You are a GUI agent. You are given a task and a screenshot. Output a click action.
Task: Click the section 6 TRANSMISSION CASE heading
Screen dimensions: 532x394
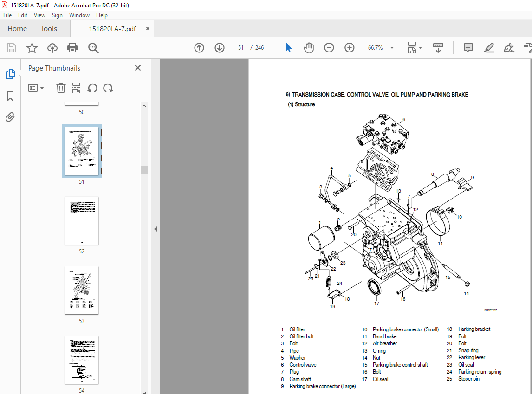[x=377, y=95]
